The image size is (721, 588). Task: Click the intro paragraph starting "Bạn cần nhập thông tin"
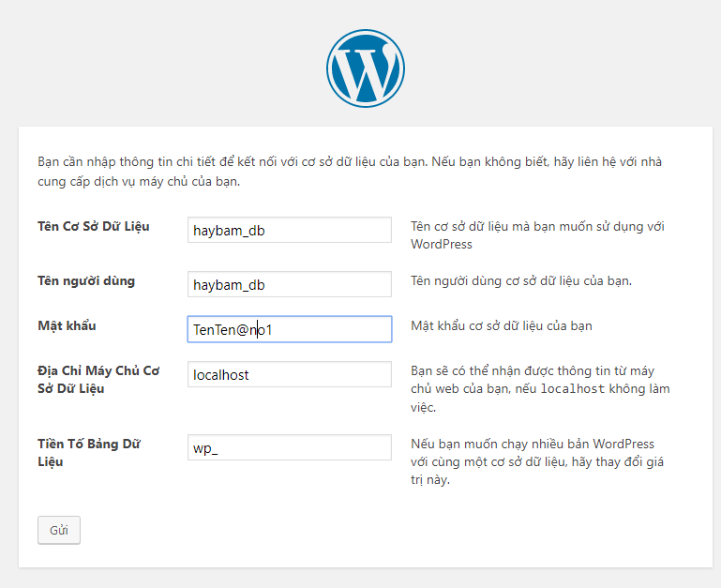pyautogui.click(x=350, y=172)
